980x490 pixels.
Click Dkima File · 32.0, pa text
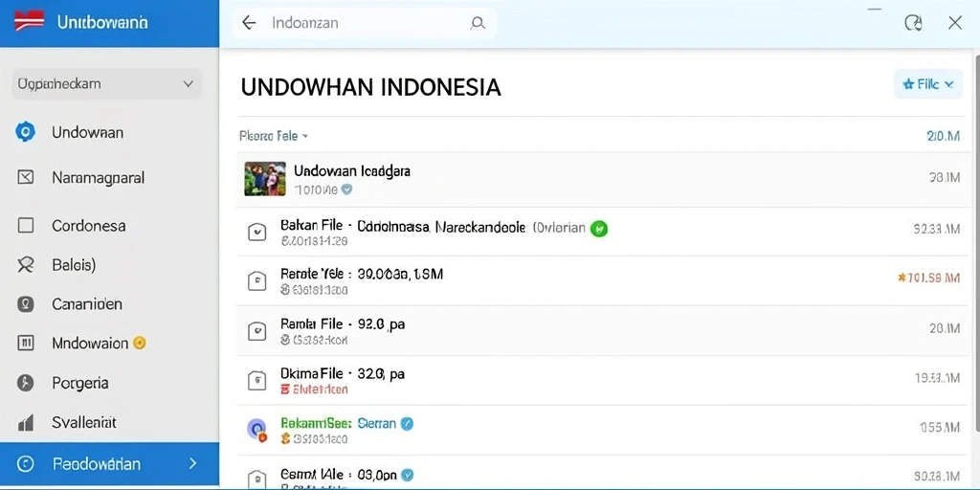point(343,374)
